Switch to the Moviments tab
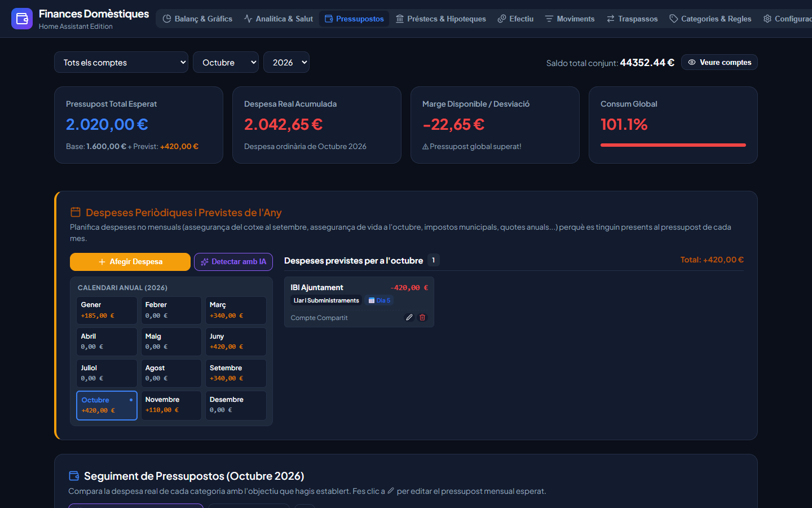The image size is (812, 508). coord(570,19)
